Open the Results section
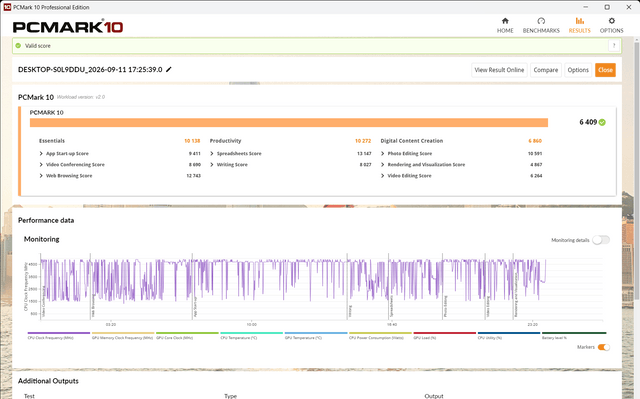Viewport: 640px width, 399px height. pos(580,25)
